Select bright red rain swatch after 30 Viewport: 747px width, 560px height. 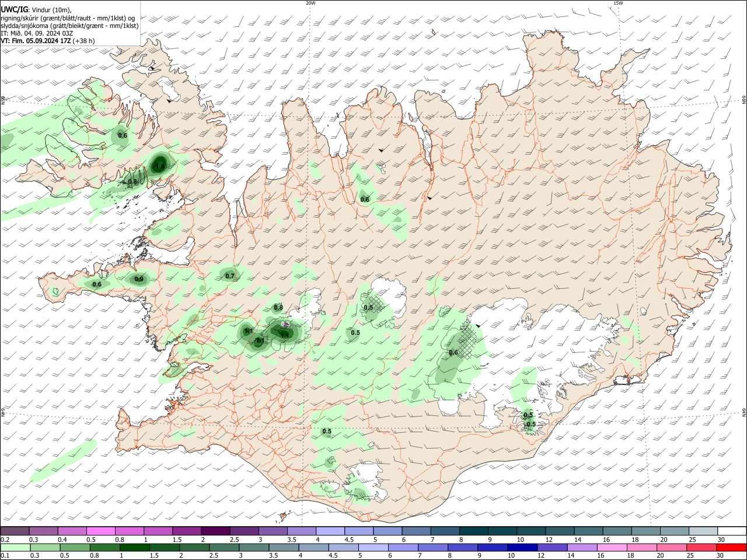[732, 547]
